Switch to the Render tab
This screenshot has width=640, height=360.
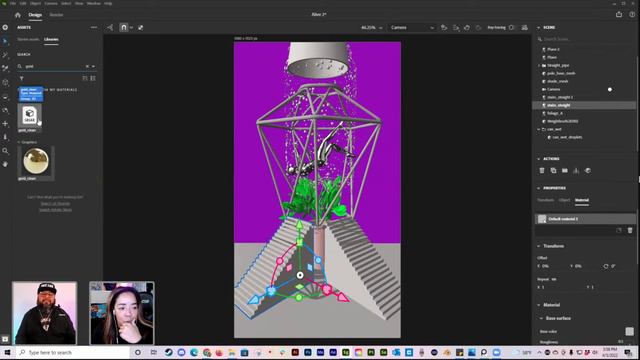pos(56,15)
